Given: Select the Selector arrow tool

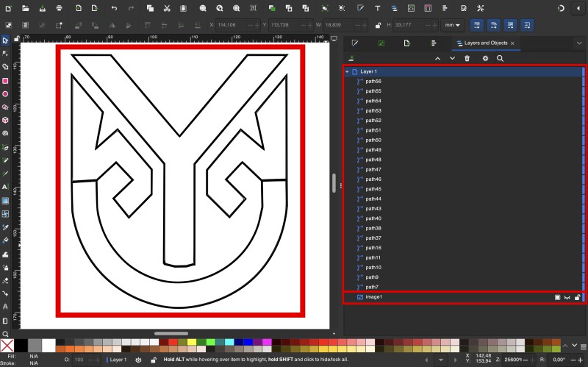Looking at the screenshot, I should [5, 40].
